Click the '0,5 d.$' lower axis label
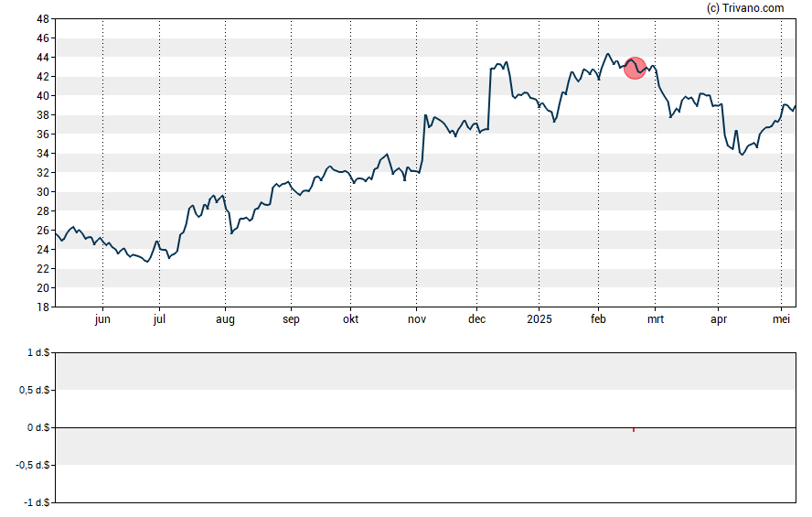Image resolution: width=812 pixels, height=517 pixels. click(35, 390)
